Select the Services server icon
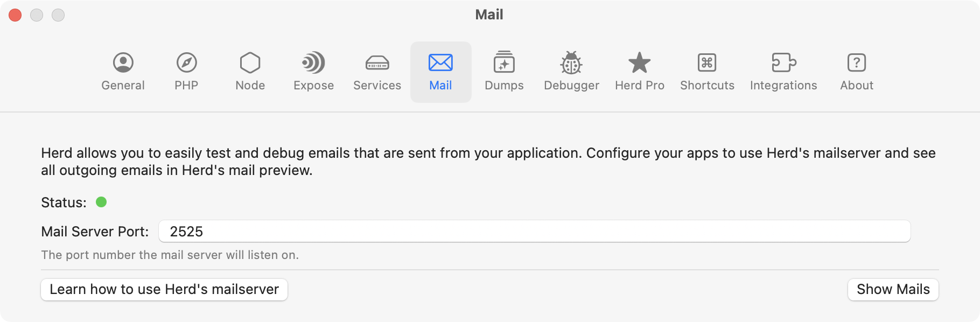Screen dimensions: 980x322 tap(377, 63)
